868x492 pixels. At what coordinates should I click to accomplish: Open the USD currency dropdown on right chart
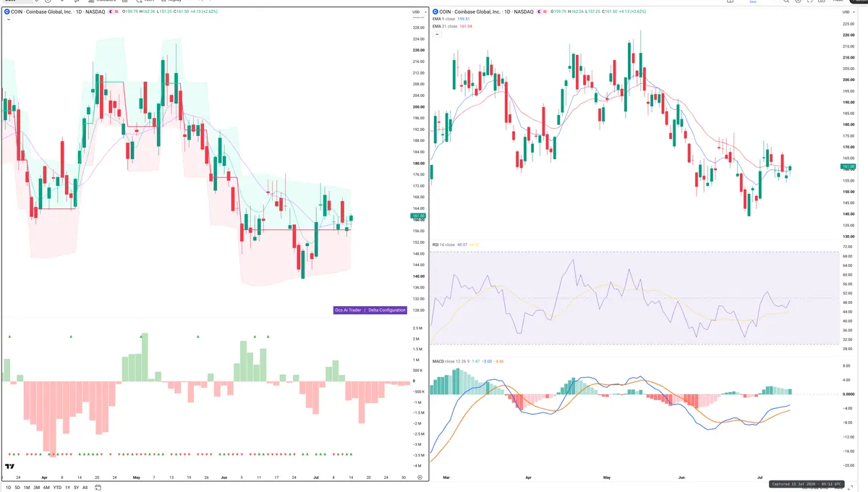(x=847, y=12)
